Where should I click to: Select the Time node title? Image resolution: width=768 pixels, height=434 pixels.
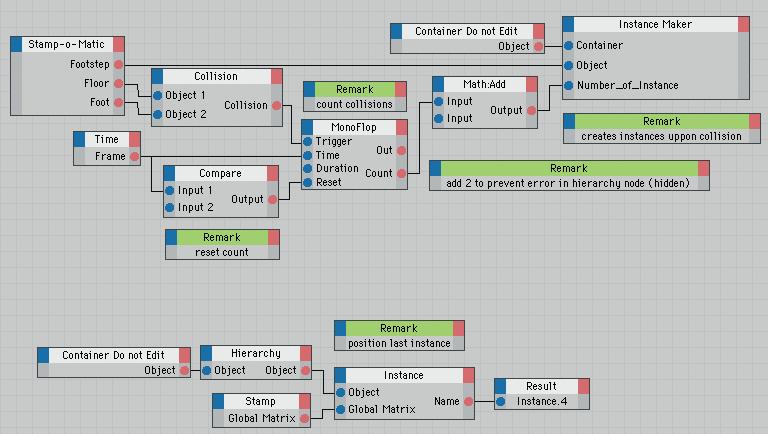pyautogui.click(x=107, y=139)
